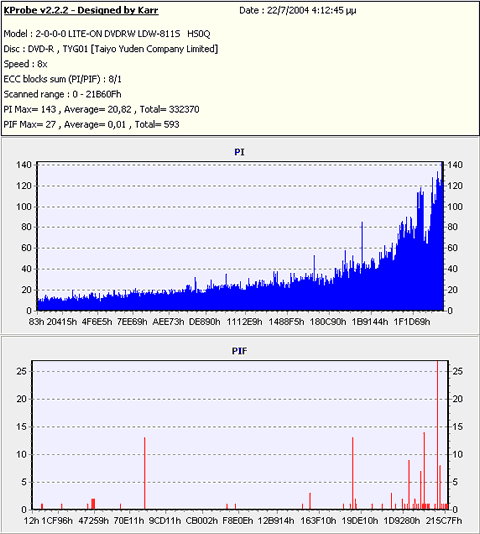Click the 140 label on PI axis
Viewport: 480px width, 534px height.
point(24,165)
